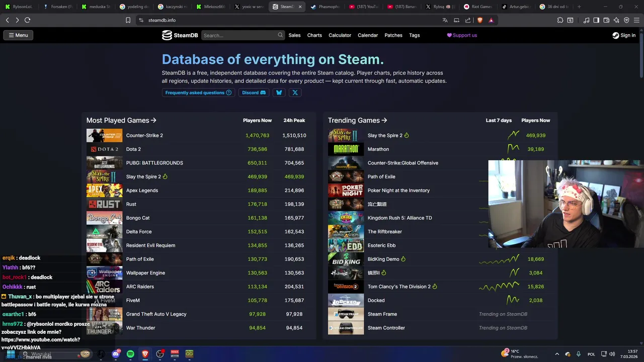Open the Sales page

[x=294, y=35]
